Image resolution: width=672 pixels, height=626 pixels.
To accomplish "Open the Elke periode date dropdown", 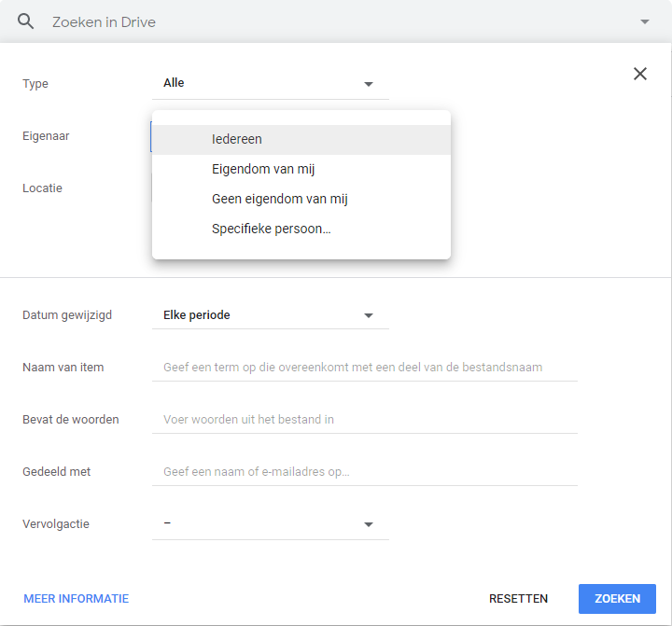I will 271,315.
